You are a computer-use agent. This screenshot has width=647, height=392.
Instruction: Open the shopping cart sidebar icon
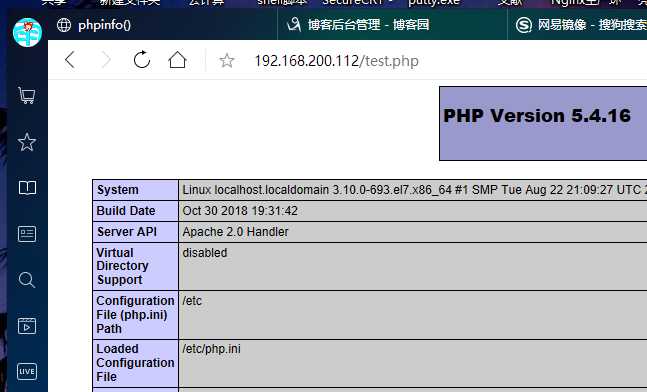pyautogui.click(x=27, y=95)
